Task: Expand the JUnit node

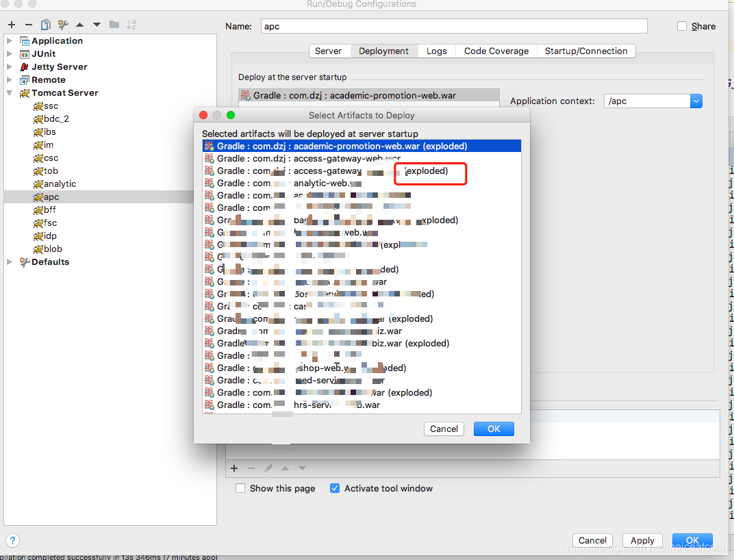Action: (10, 54)
